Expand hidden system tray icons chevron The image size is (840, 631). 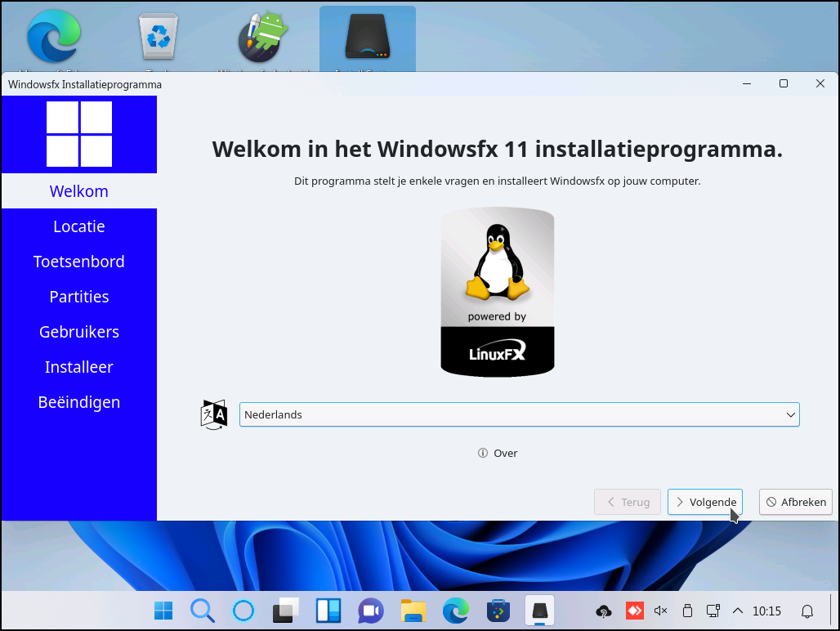pyautogui.click(x=738, y=611)
